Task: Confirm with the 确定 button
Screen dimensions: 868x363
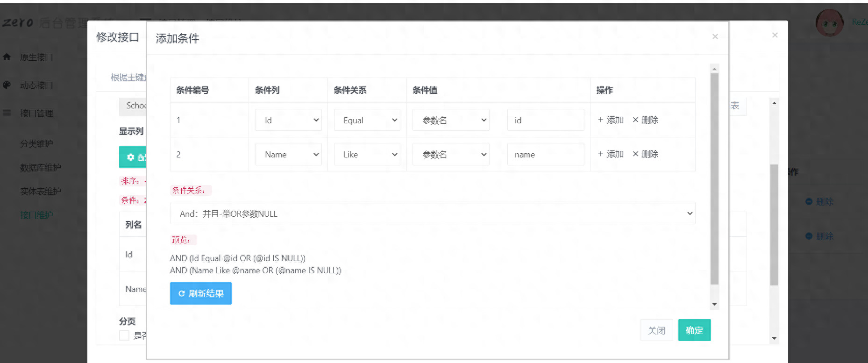Action: coord(694,330)
